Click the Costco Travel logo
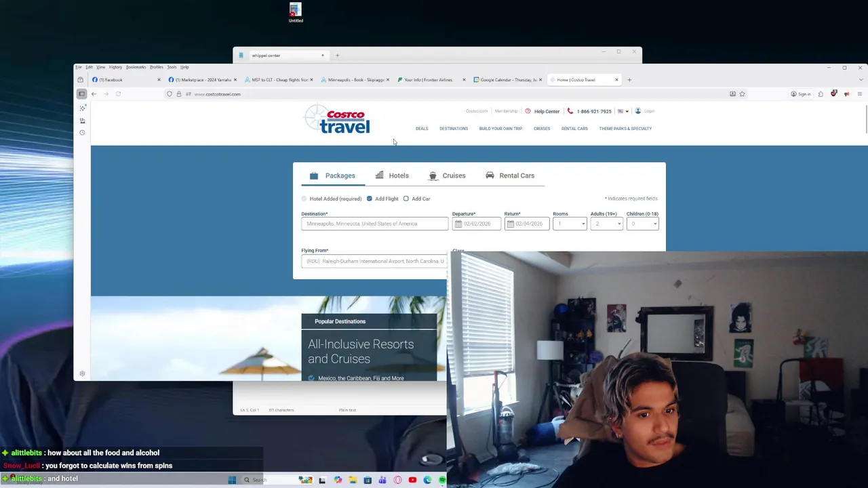 (337, 119)
